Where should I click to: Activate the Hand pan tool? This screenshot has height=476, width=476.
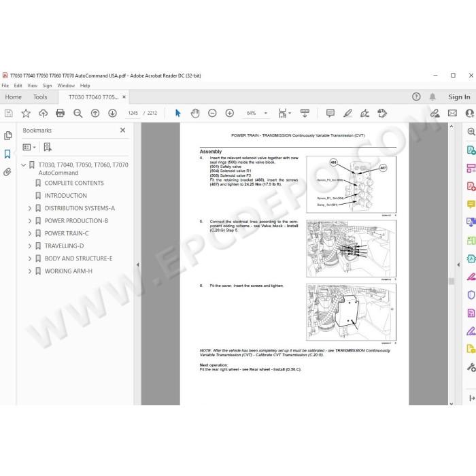click(195, 114)
